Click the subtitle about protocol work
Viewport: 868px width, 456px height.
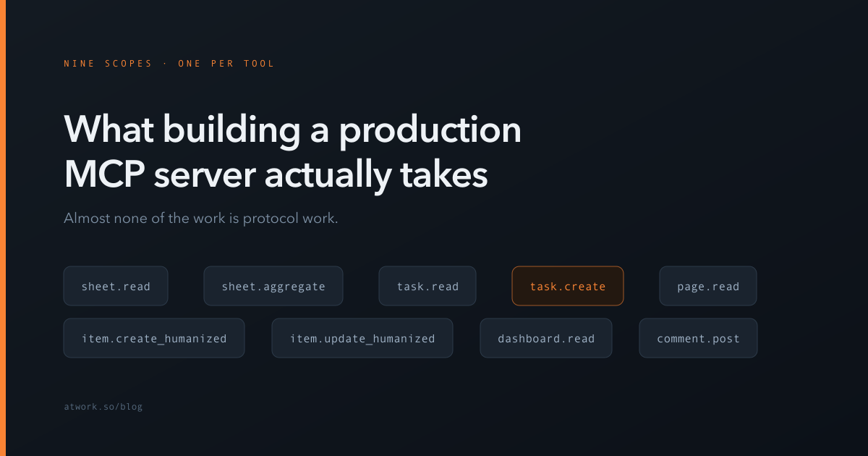click(x=201, y=218)
